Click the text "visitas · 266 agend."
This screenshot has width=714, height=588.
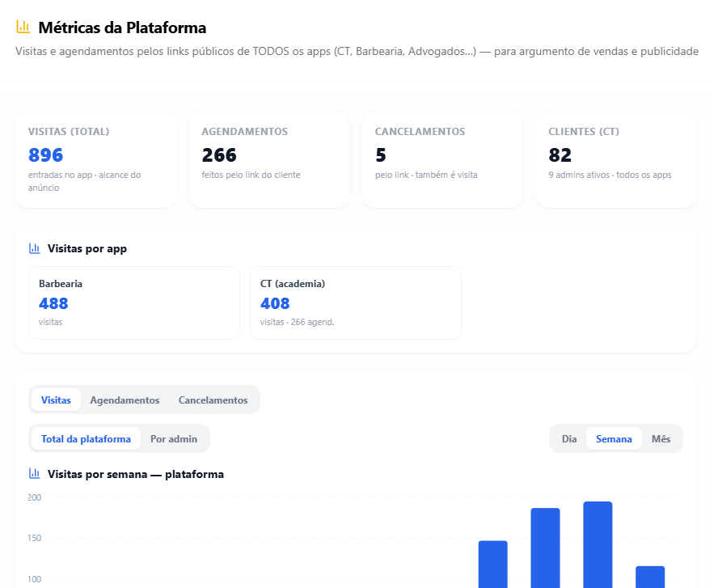point(298,322)
